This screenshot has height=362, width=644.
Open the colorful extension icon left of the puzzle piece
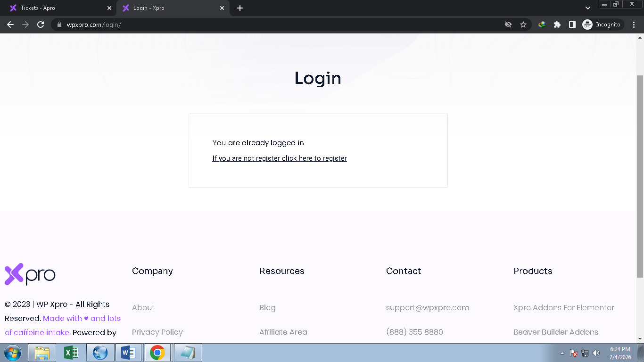542,25
